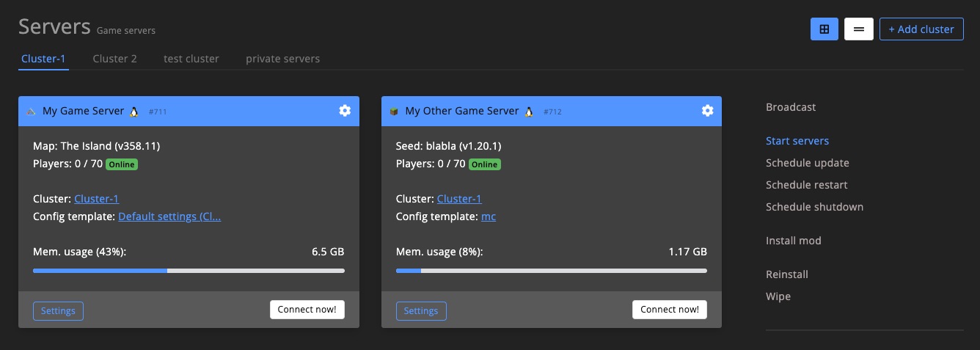Open gear settings for My Game Server
This screenshot has height=350, width=980.
[x=345, y=111]
